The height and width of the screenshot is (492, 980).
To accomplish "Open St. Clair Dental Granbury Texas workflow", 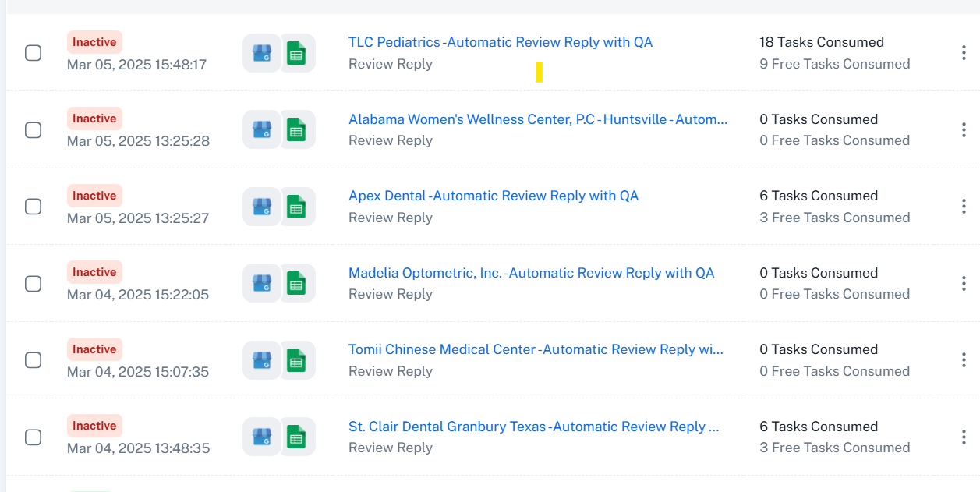I will coord(534,427).
